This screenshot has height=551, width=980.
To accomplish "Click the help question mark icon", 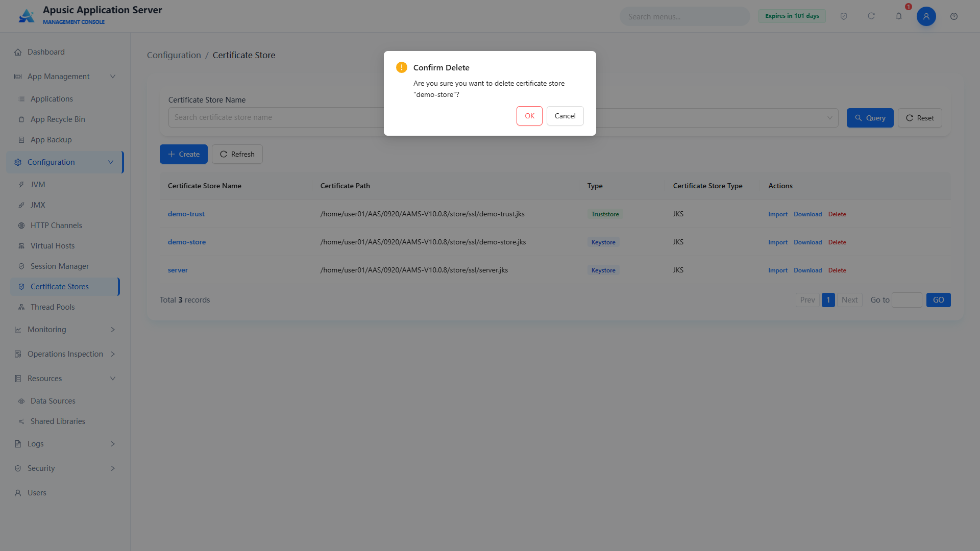I will click(954, 16).
